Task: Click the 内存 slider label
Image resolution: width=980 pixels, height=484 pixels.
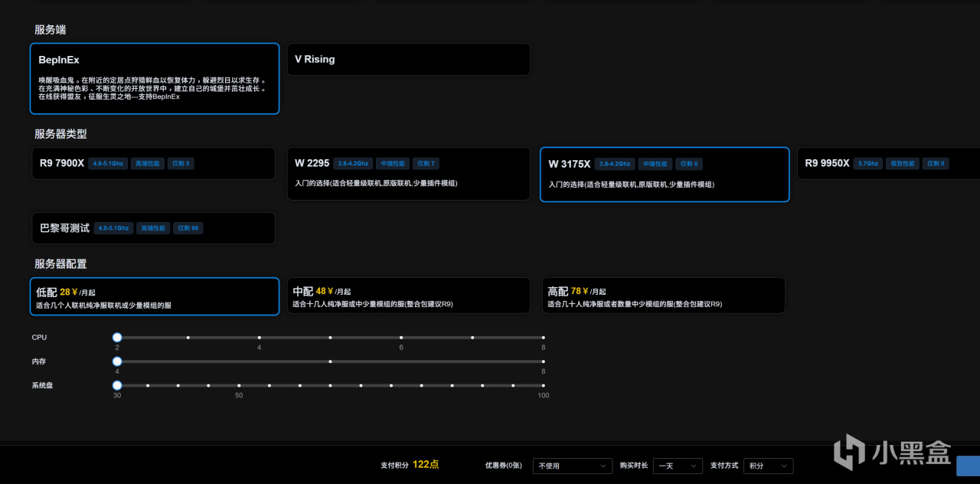Action: pos(39,361)
